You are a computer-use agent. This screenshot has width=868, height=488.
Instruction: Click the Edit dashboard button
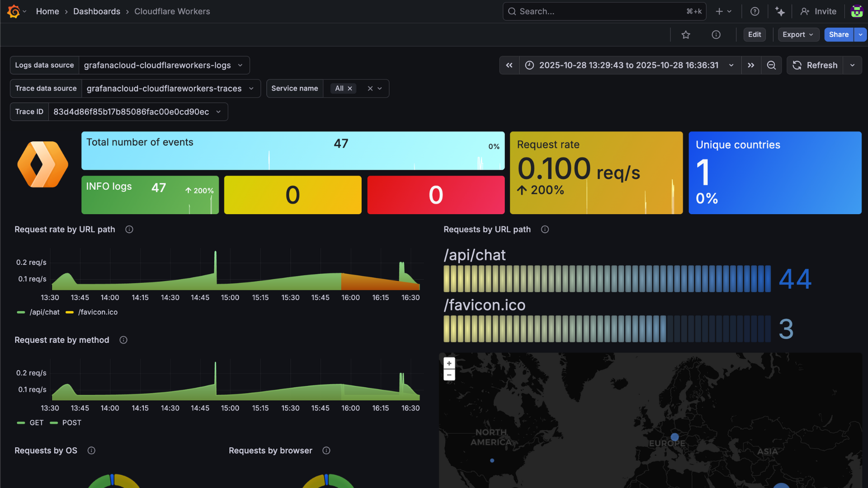click(x=754, y=35)
